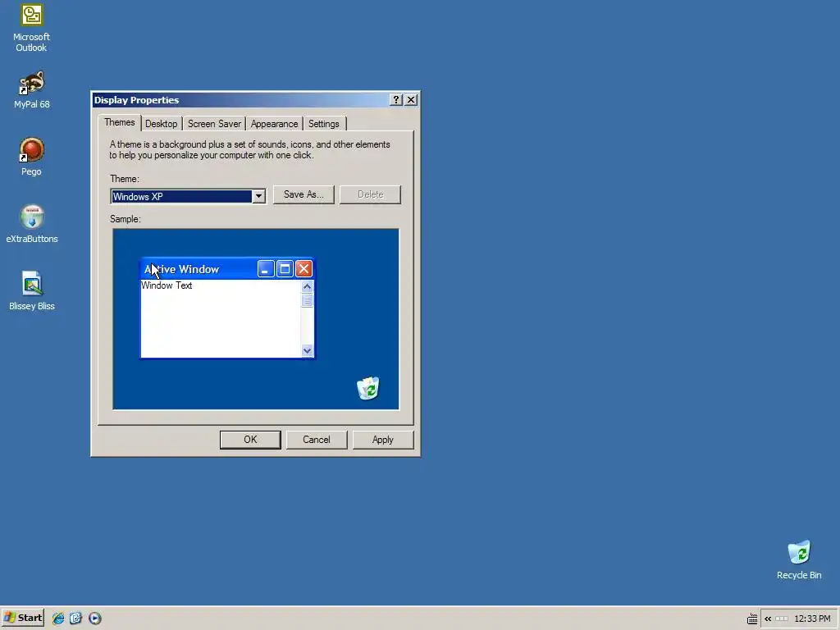
Task: Launch Internet Explorer from Quick Launch
Action: click(x=58, y=619)
